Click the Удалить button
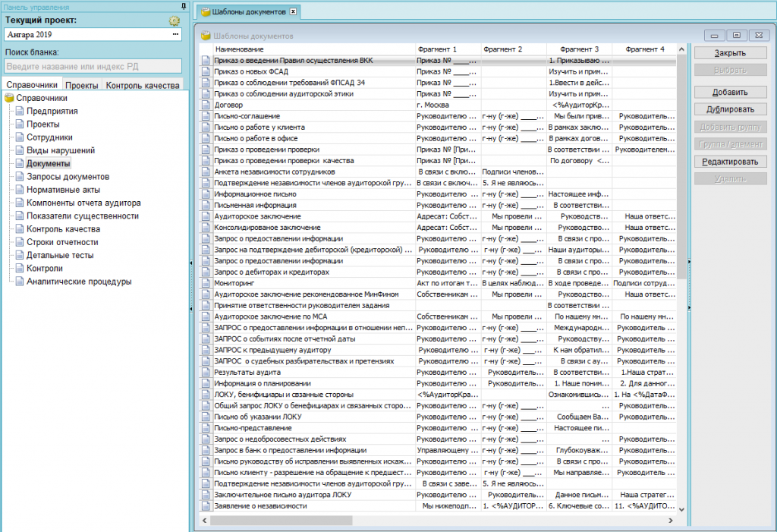 [731, 178]
